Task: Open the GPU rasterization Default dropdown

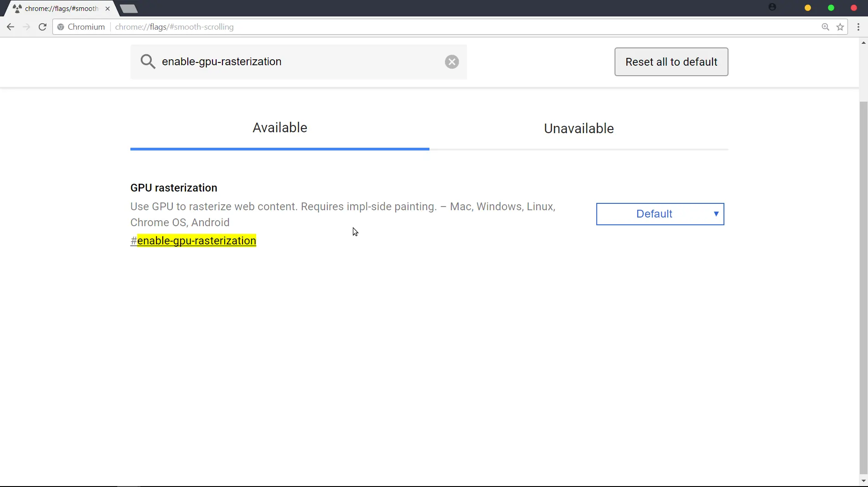Action: (660, 214)
